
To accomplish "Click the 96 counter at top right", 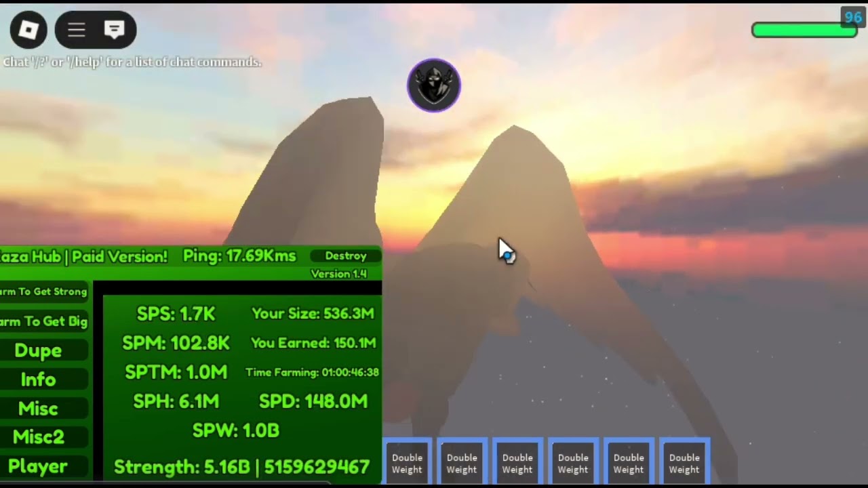I will pos(852,17).
